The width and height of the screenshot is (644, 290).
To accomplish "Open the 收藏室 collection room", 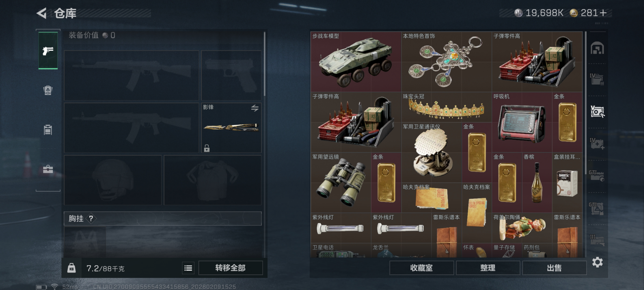I will coord(421,268).
